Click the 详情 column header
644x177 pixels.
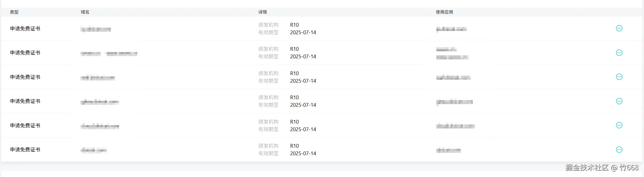[x=263, y=12]
